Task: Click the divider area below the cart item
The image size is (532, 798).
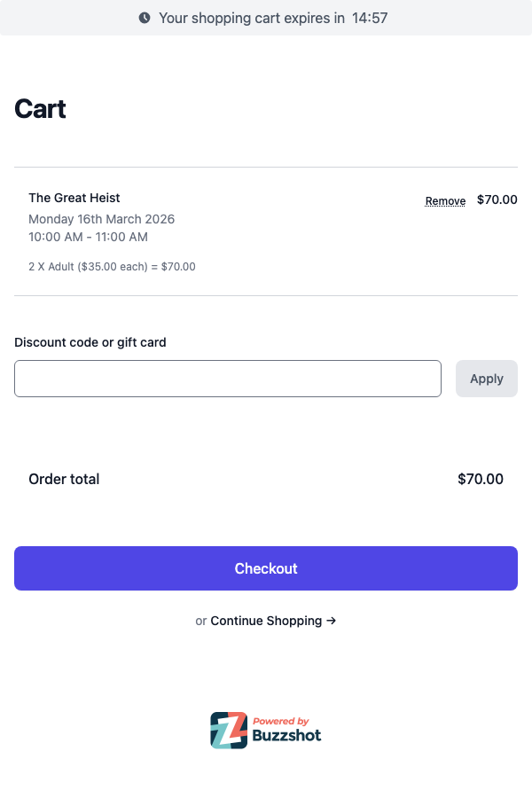Action: coord(266,295)
